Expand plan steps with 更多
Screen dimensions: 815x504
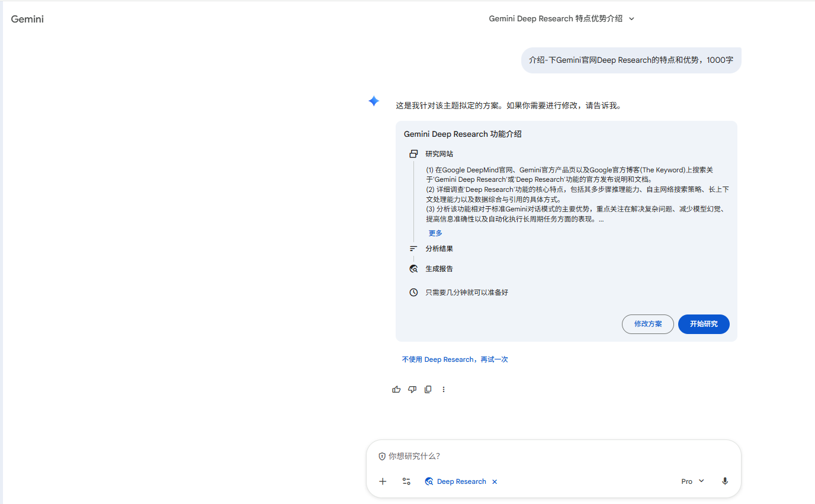tap(435, 233)
